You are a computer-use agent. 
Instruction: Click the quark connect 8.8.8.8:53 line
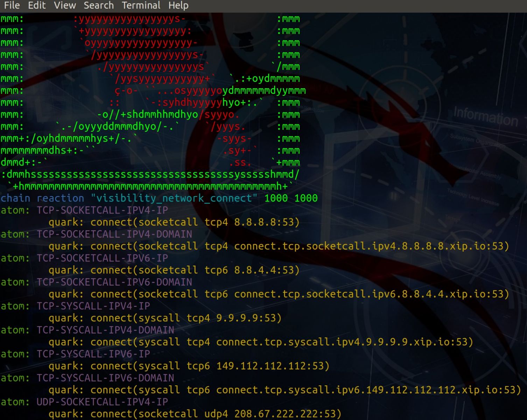(x=174, y=222)
